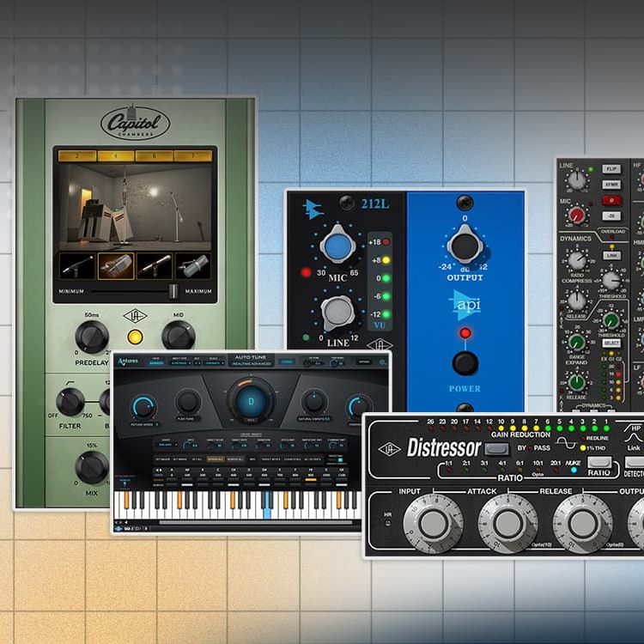
Task: Click the red MIC gain knob on channel strip
Action: pyautogui.click(x=577, y=216)
